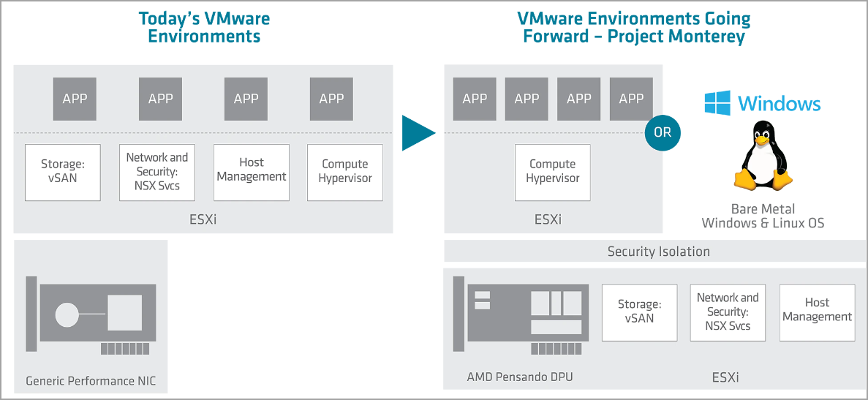Click the Security Isolation bar
Screen dimensions: 868x400
(x=655, y=251)
